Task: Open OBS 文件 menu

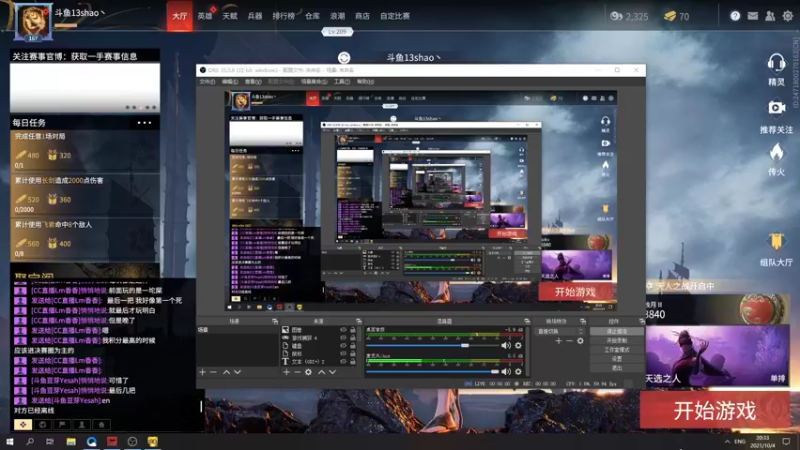Action: click(207, 82)
